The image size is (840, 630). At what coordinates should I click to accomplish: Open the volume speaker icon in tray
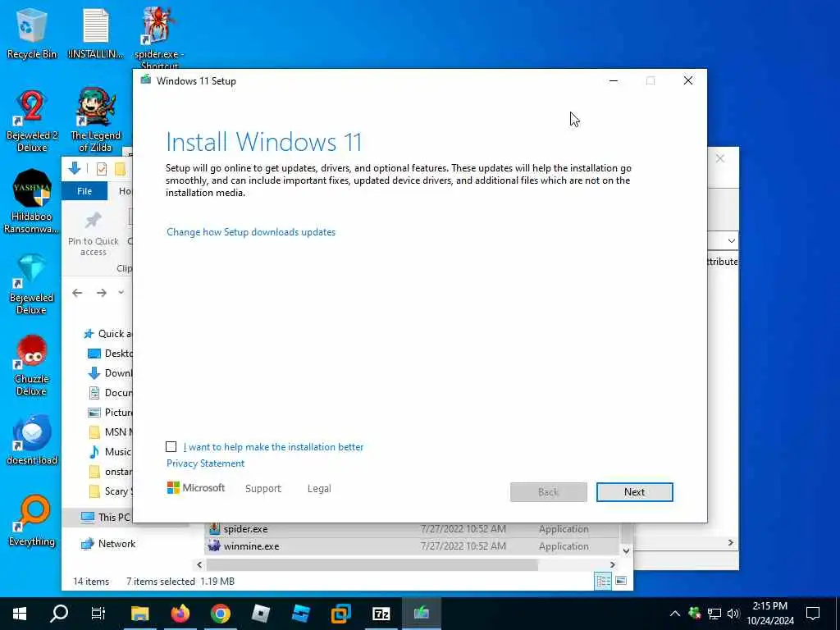click(733, 614)
